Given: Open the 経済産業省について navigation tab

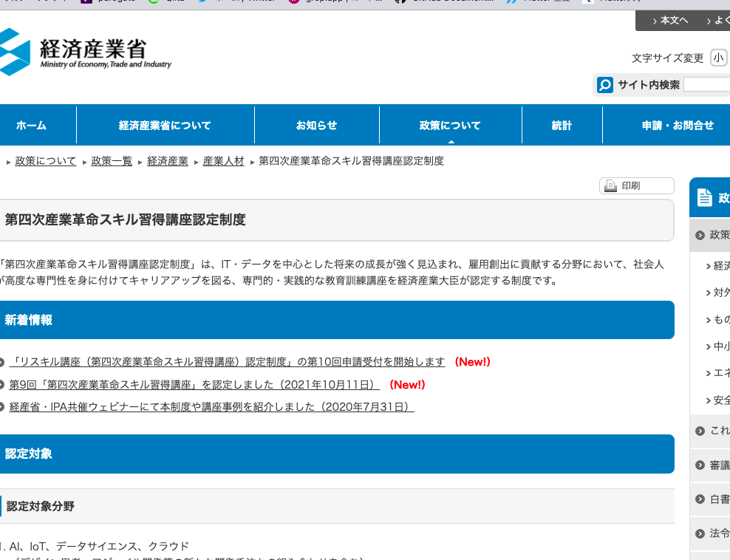Looking at the screenshot, I should click(x=166, y=125).
